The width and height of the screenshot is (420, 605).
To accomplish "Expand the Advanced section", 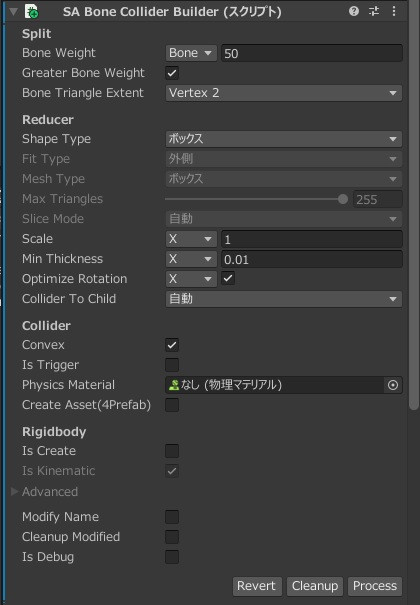I will pyautogui.click(x=14, y=491).
